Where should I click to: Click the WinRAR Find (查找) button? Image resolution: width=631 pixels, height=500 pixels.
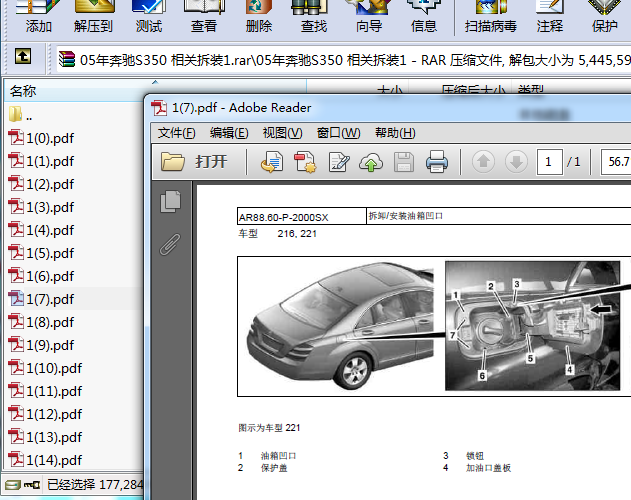point(314,17)
